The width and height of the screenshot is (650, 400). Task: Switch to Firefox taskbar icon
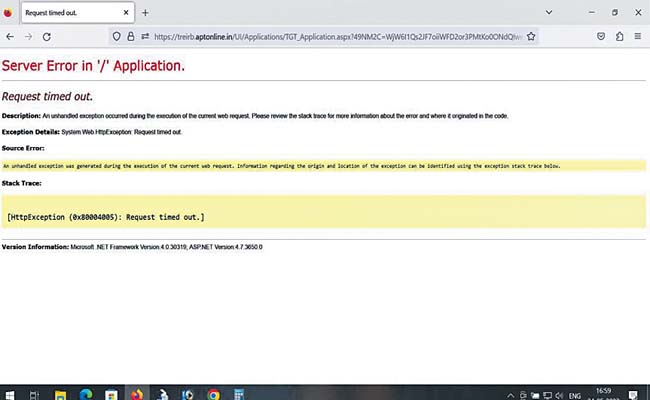(x=137, y=394)
